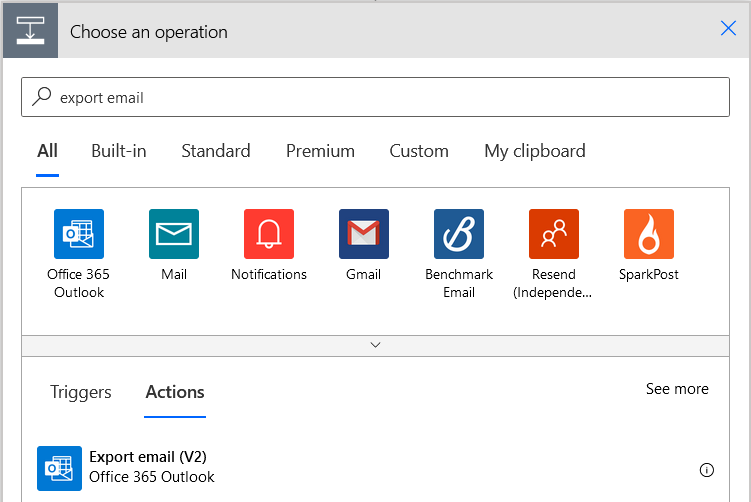751x502 pixels.
Task: Choose the Notifications connector icon
Action: click(x=269, y=234)
